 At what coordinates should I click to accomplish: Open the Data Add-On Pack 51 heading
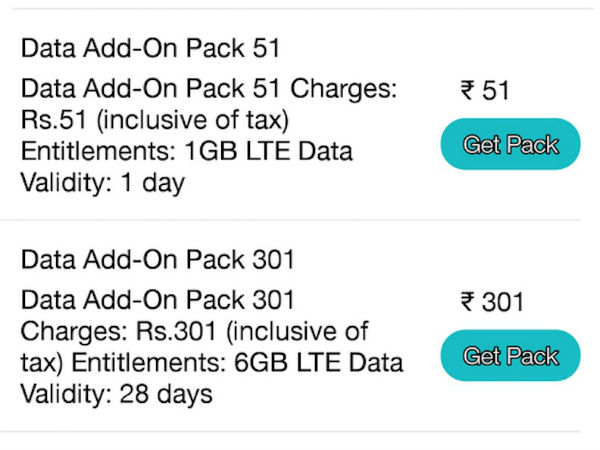[x=151, y=48]
